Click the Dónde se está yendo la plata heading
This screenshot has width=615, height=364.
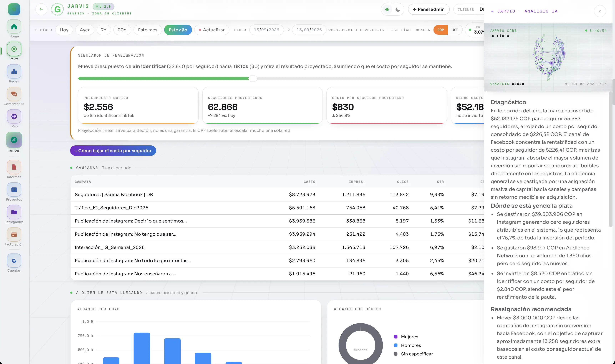[x=532, y=206]
